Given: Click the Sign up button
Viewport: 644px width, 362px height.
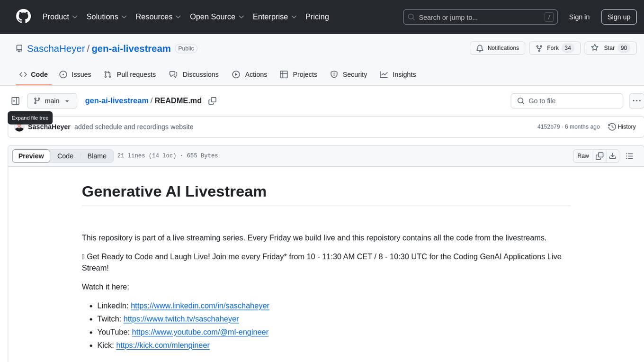Looking at the screenshot, I should (619, 17).
